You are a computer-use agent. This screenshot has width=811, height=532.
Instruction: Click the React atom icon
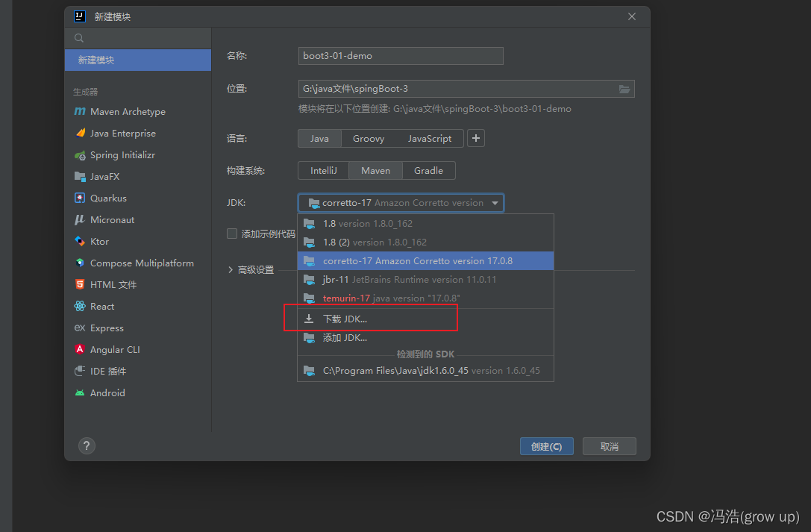point(80,306)
